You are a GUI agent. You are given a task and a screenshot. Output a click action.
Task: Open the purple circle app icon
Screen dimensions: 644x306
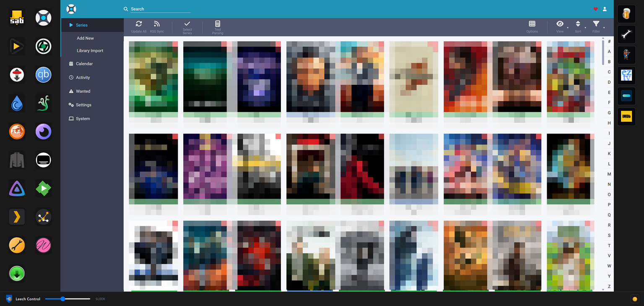(x=44, y=132)
